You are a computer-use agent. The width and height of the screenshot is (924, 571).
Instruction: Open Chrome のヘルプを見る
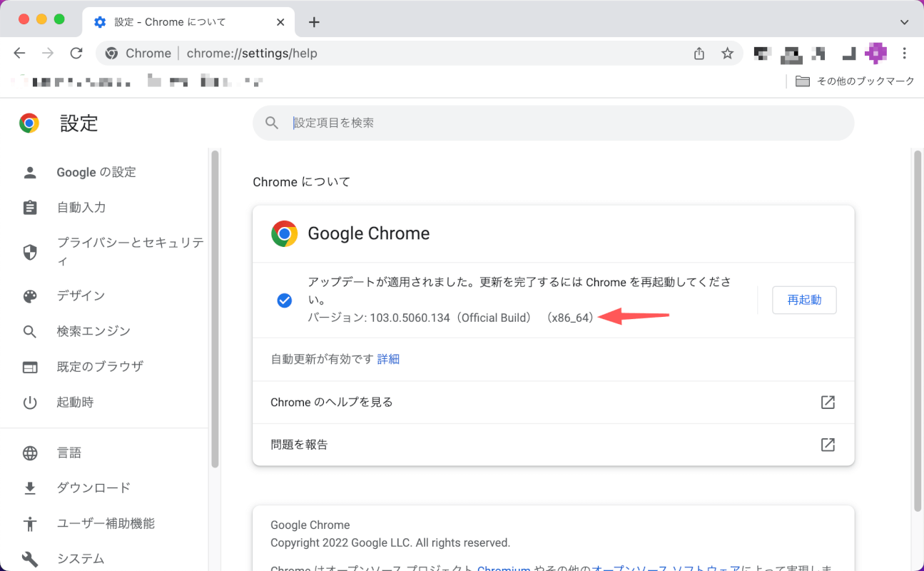[553, 402]
